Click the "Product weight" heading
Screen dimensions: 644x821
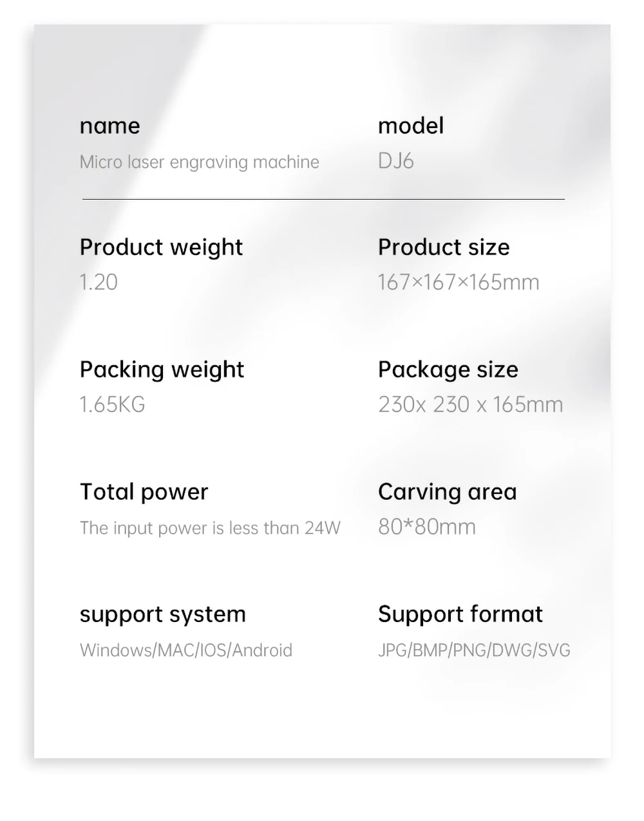[161, 247]
